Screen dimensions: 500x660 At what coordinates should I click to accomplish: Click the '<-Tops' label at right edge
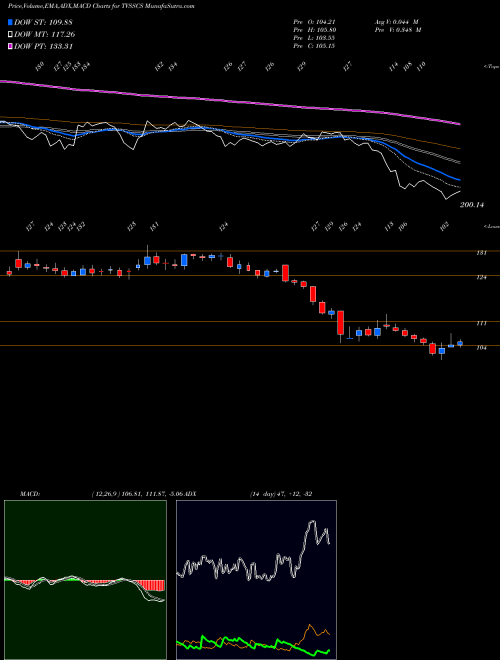click(x=491, y=67)
